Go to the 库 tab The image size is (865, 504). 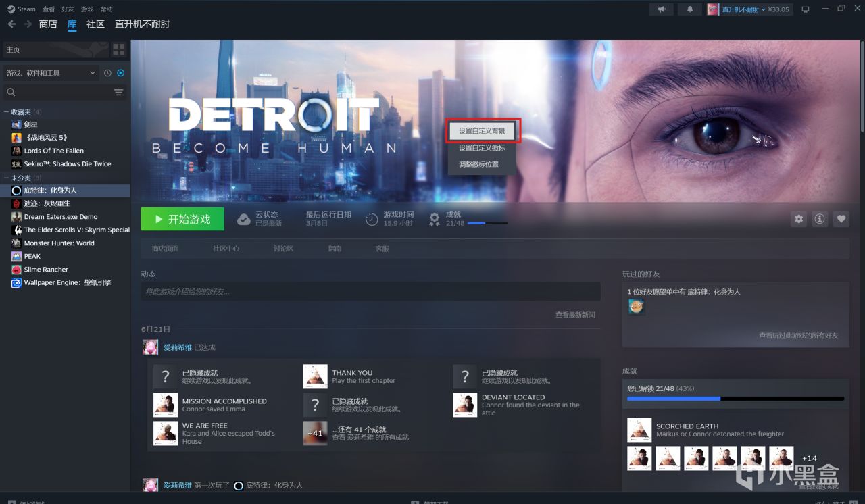(72, 24)
